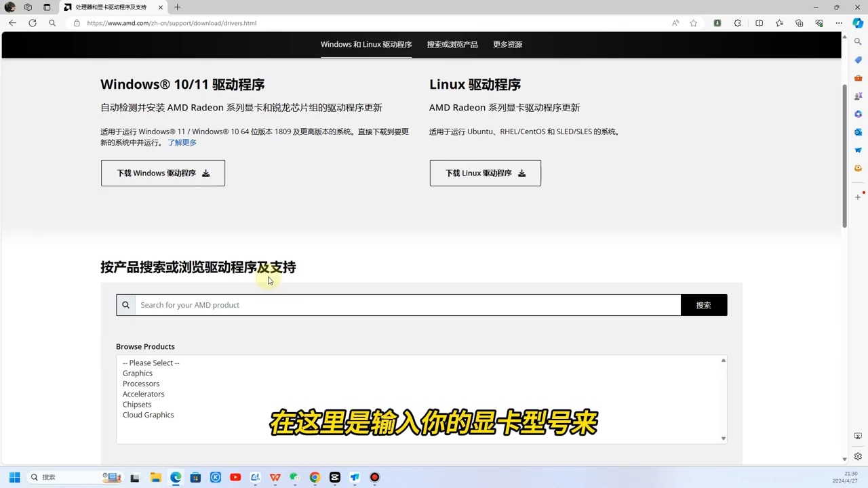This screenshot has height=488, width=868.
Task: Focus the Search for your AMD product field
Action: [408, 305]
